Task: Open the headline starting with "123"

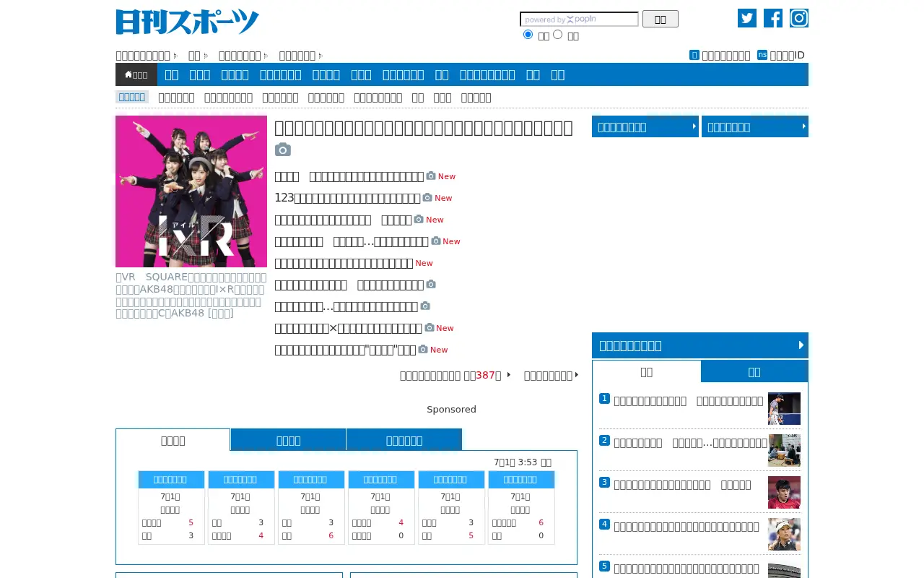Action: (347, 198)
